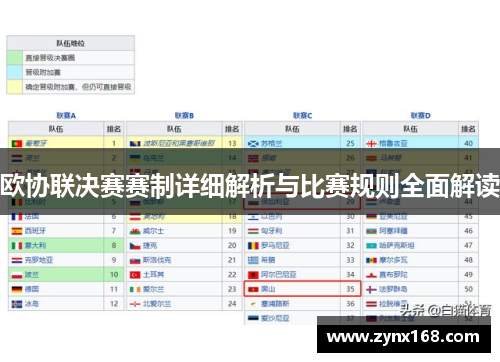
Task: Click the 队伍地位 legend title
Action: [x=71, y=43]
